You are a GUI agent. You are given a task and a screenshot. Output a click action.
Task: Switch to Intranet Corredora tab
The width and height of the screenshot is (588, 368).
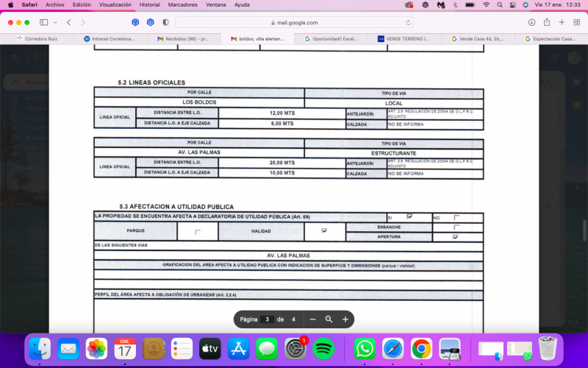click(110, 39)
